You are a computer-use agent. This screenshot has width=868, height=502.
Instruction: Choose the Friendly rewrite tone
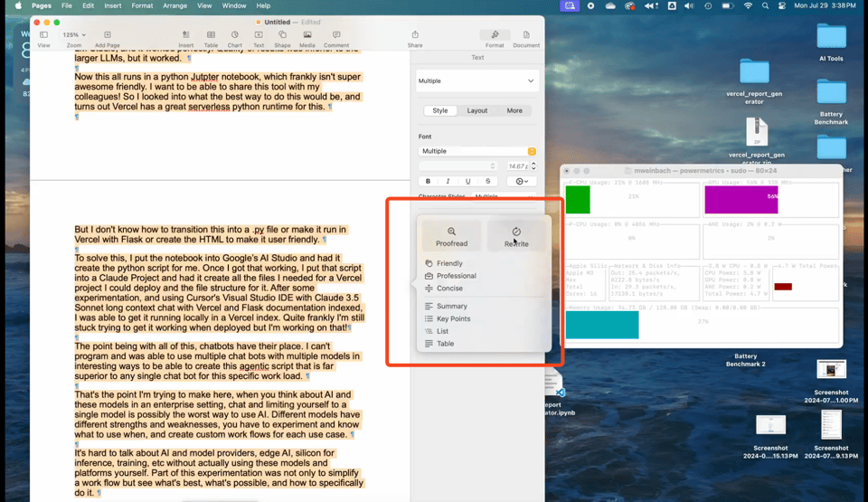(x=449, y=263)
